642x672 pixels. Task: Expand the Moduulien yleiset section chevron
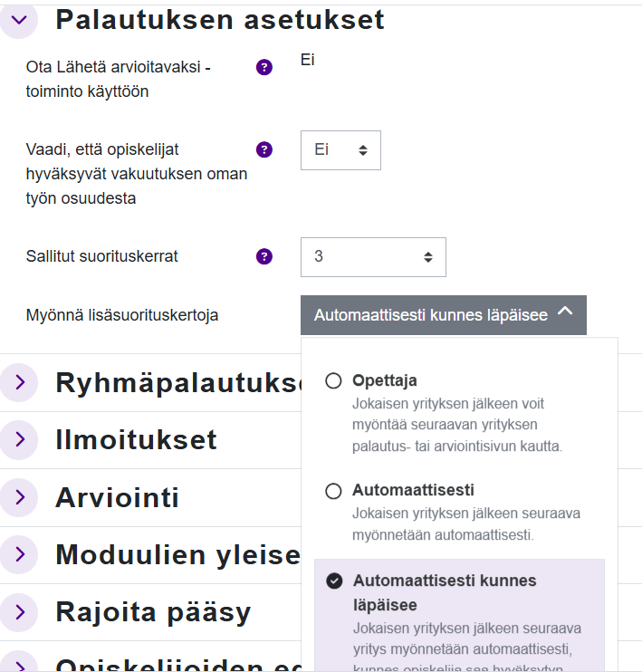click(x=19, y=554)
